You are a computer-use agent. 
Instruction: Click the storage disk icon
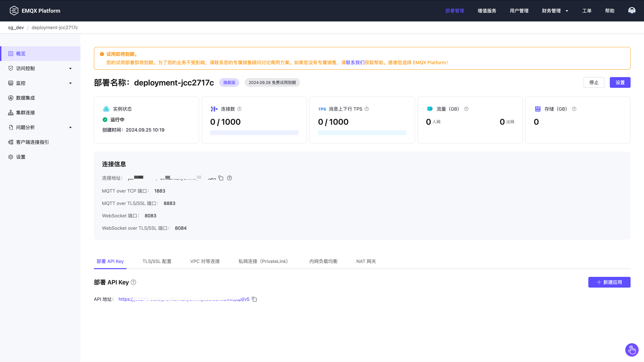[538, 109]
